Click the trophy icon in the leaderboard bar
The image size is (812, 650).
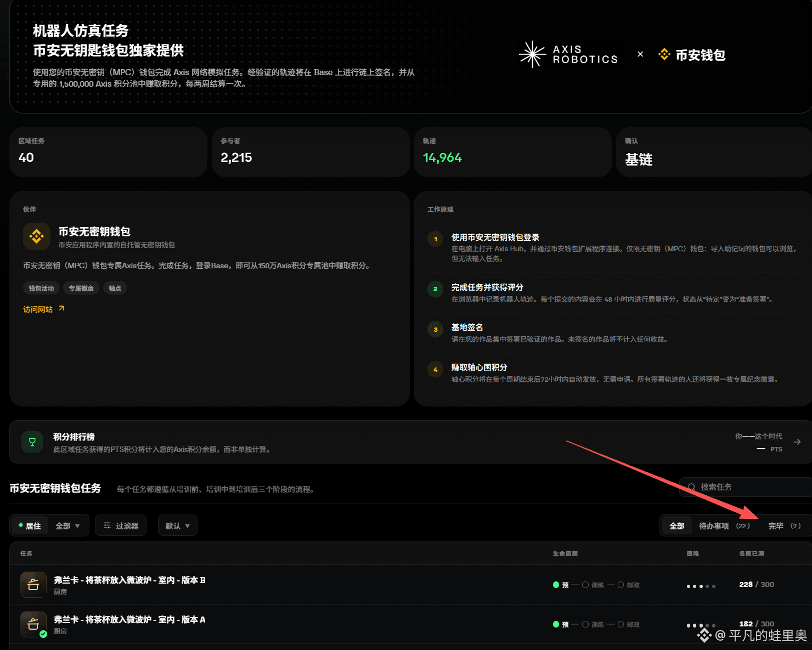[x=32, y=442]
